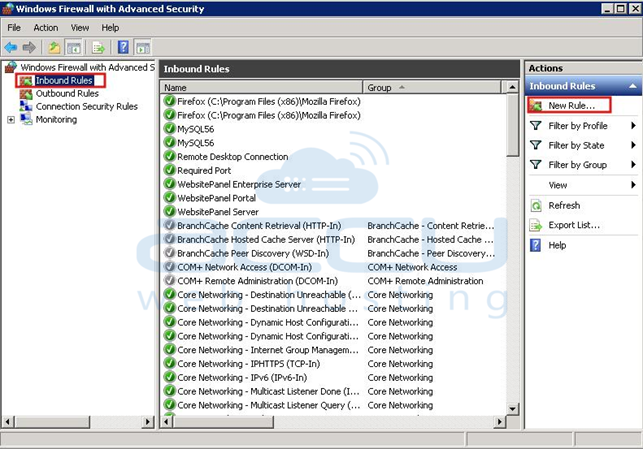This screenshot has width=643, height=449.
Task: Sort by the Name column header
Action: (261, 88)
